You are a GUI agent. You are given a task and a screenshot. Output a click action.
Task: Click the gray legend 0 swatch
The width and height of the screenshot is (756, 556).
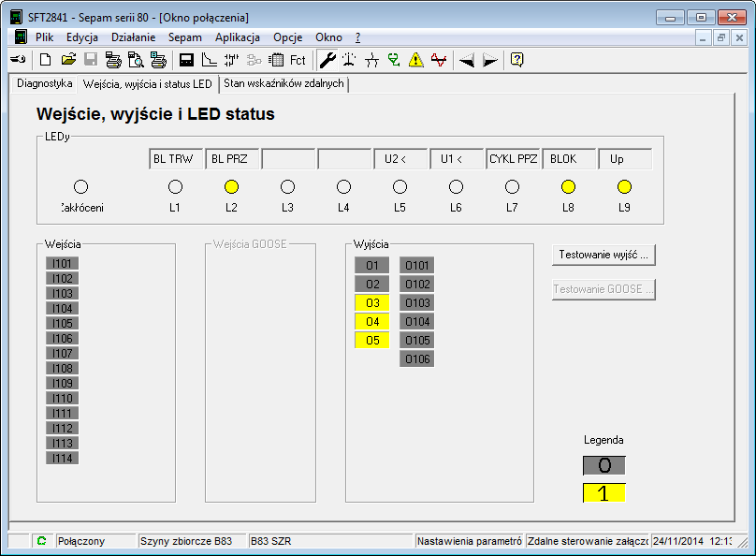[604, 465]
